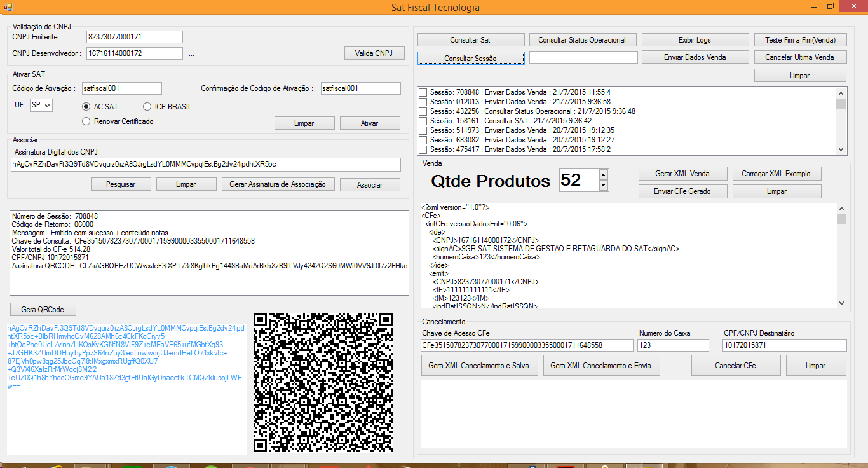Click the Ativar button
This screenshot has height=468, width=868.
click(x=370, y=123)
